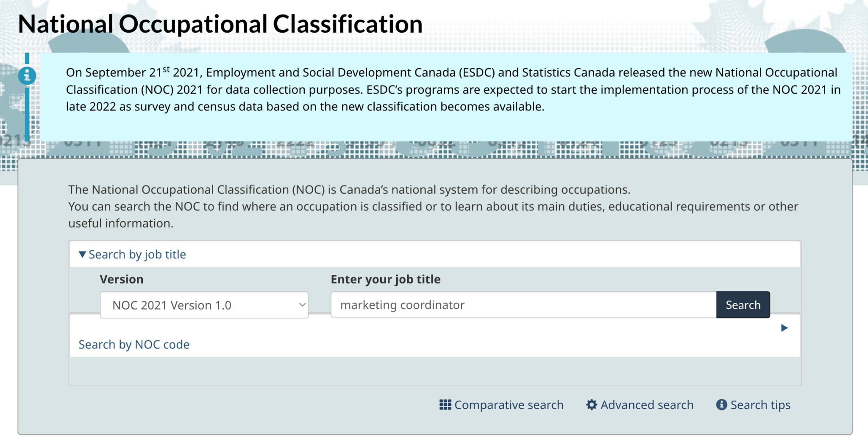
Task: Select the marketing coordinator text in the search box
Action: 402,305
